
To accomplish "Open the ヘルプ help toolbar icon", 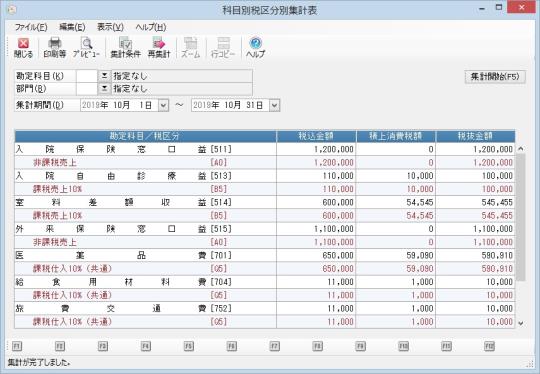I will click(255, 47).
